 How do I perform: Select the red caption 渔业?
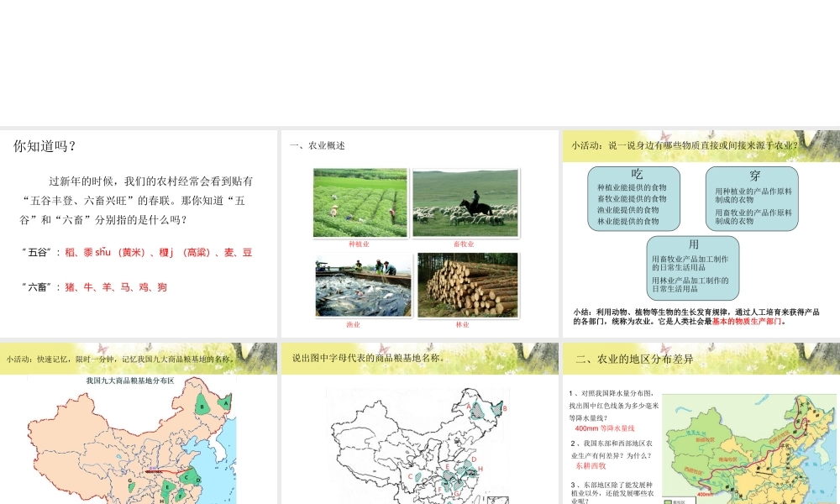353,324
